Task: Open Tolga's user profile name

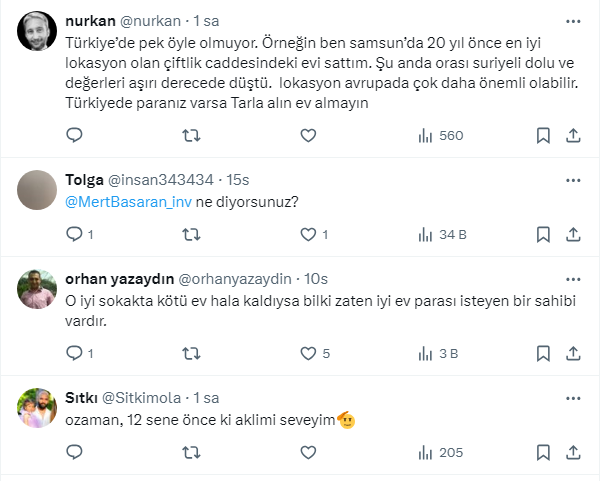Action: [x=84, y=180]
